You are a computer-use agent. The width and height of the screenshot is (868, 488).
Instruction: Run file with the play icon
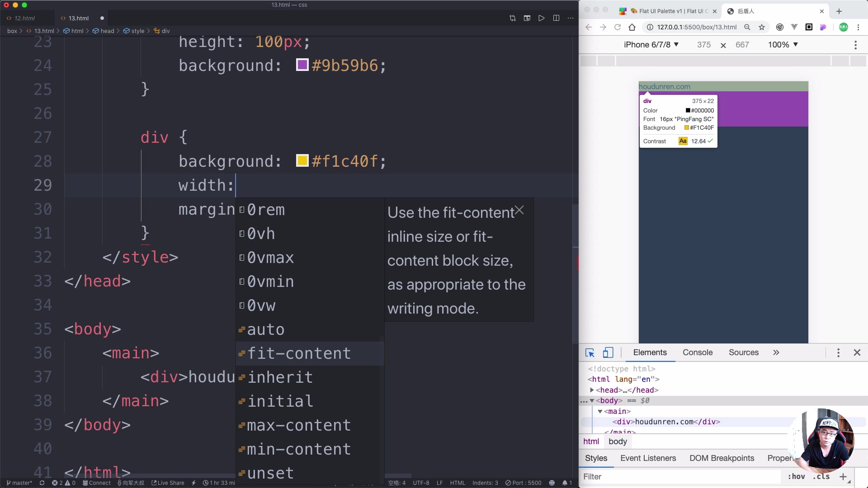541,18
